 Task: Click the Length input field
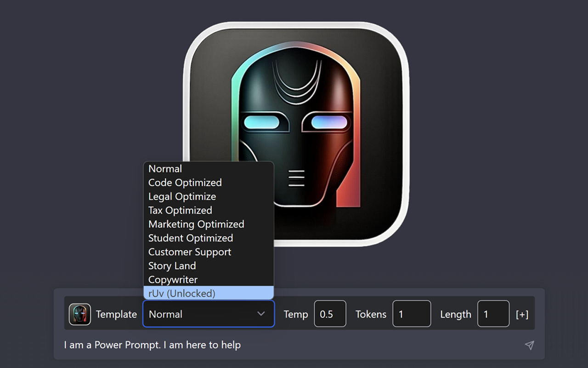click(493, 314)
